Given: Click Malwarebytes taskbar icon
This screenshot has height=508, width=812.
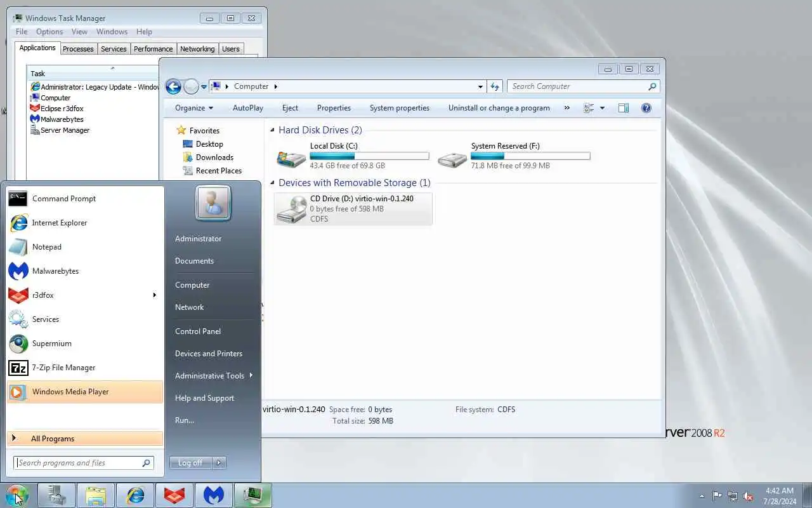Looking at the screenshot, I should tap(214, 495).
